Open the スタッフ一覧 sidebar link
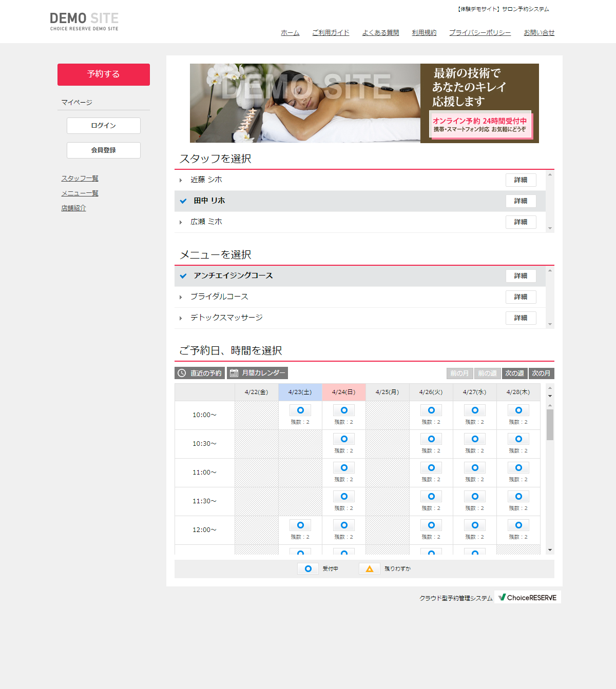Image resolution: width=616 pixels, height=689 pixels. click(x=80, y=179)
